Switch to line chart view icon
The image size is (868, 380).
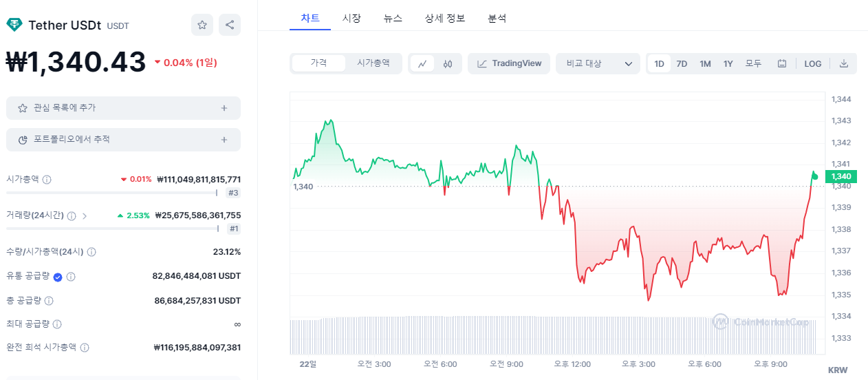click(x=422, y=64)
